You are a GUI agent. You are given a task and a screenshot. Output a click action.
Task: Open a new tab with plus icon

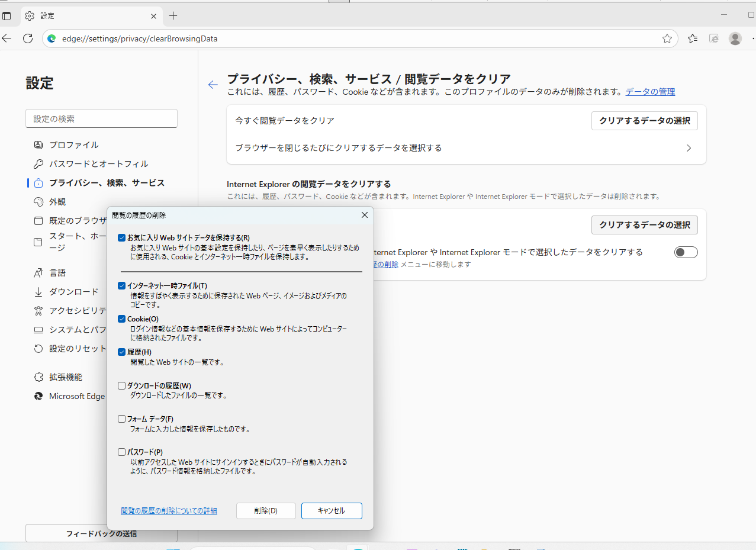[x=173, y=16]
